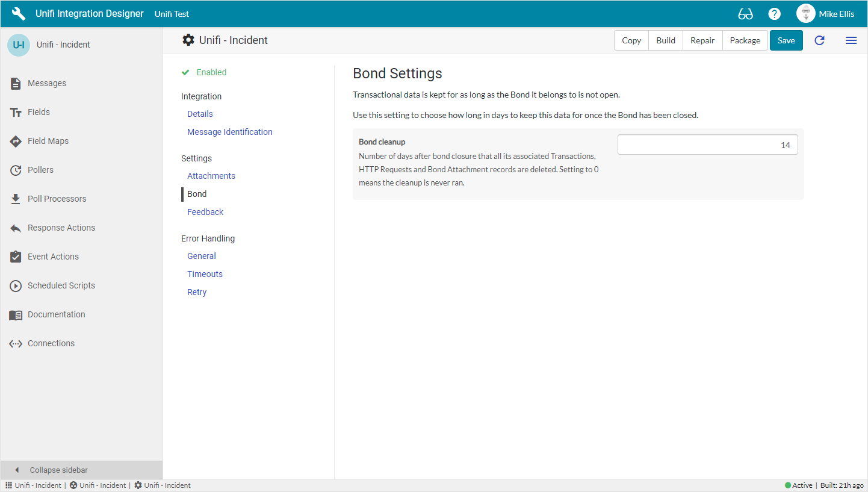The width and height of the screenshot is (868, 492).
Task: Select Attachments under Settings
Action: pyautogui.click(x=211, y=176)
